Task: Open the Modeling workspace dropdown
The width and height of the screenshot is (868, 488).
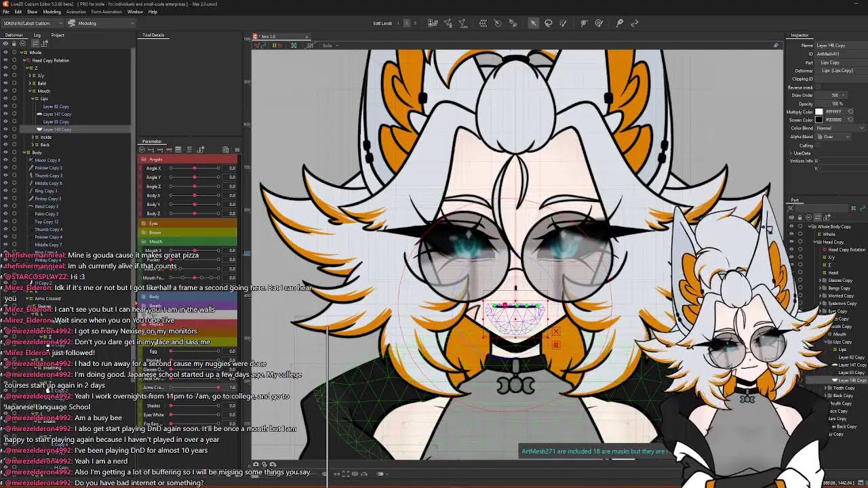Action: tap(101, 23)
